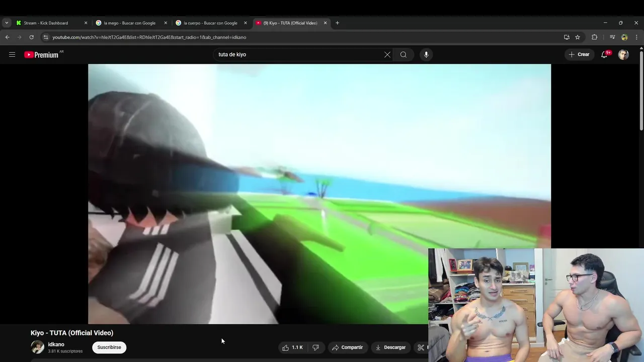
Task: Open Chrome profile avatar
Action: coord(624,37)
